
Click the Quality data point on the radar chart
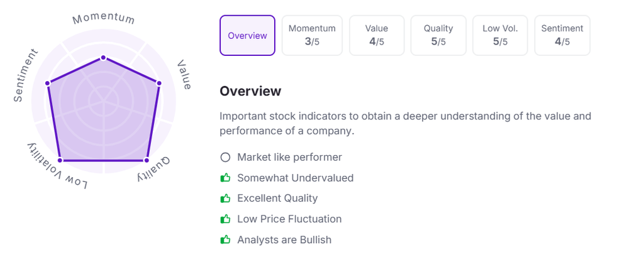pos(147,160)
